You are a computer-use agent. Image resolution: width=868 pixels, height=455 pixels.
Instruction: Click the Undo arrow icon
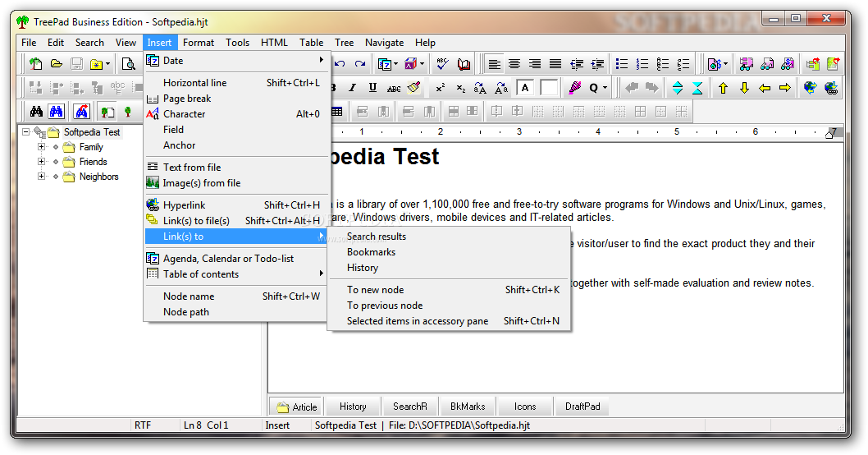pyautogui.click(x=340, y=64)
